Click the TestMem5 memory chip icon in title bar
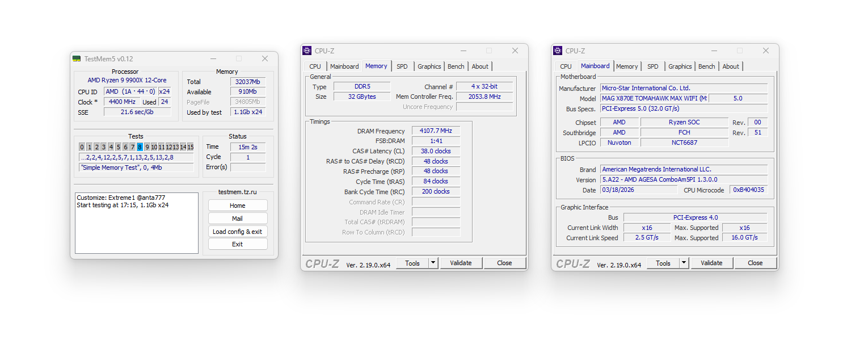The width and height of the screenshot is (868, 352). [75, 58]
